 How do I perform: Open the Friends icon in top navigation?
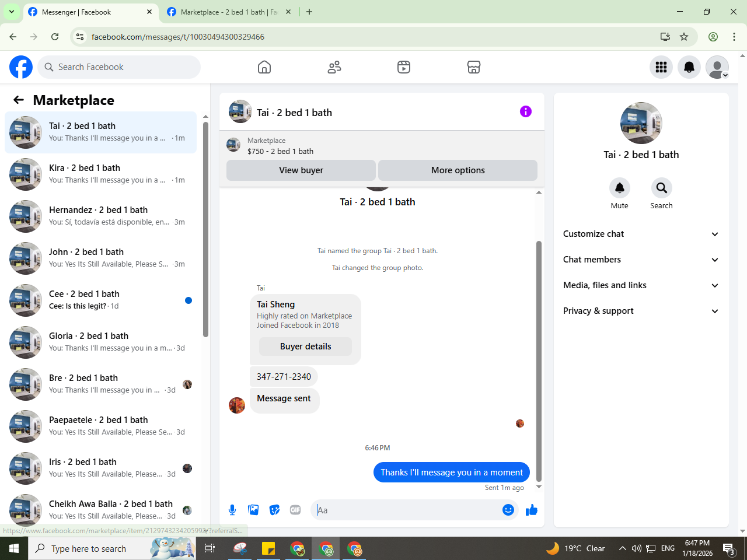coord(334,67)
